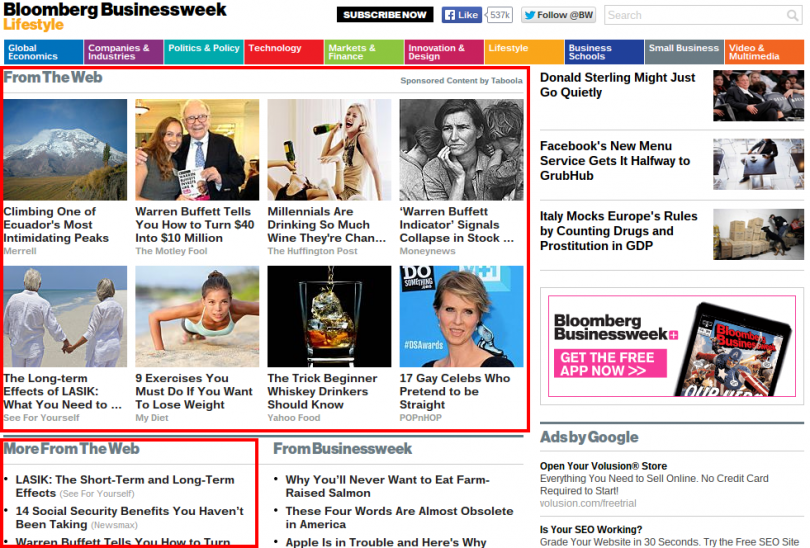Click the Donald Sterling courtside photo
Viewport: 810px width, 548px height.
pos(758,96)
